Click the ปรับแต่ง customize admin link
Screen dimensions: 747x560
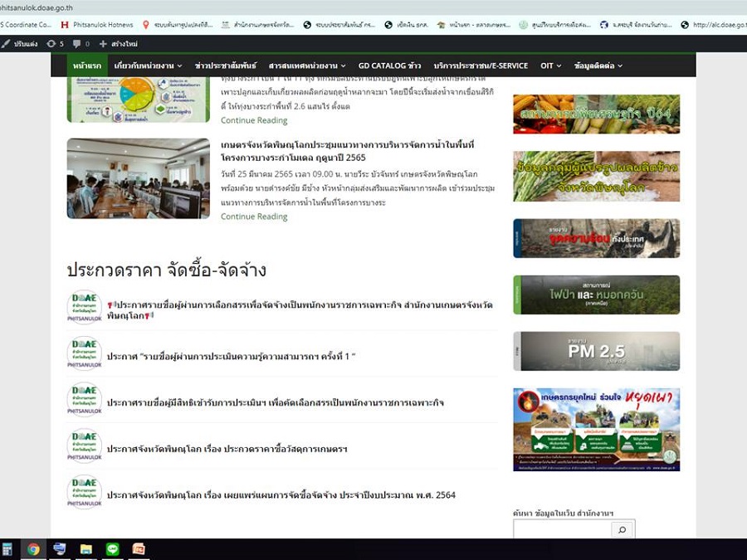click(x=26, y=44)
